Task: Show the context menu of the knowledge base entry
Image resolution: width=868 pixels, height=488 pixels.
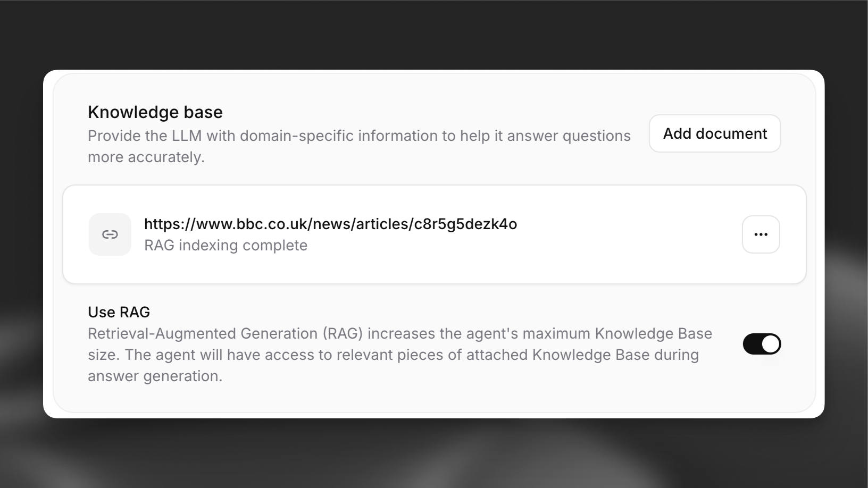Action: [x=761, y=234]
